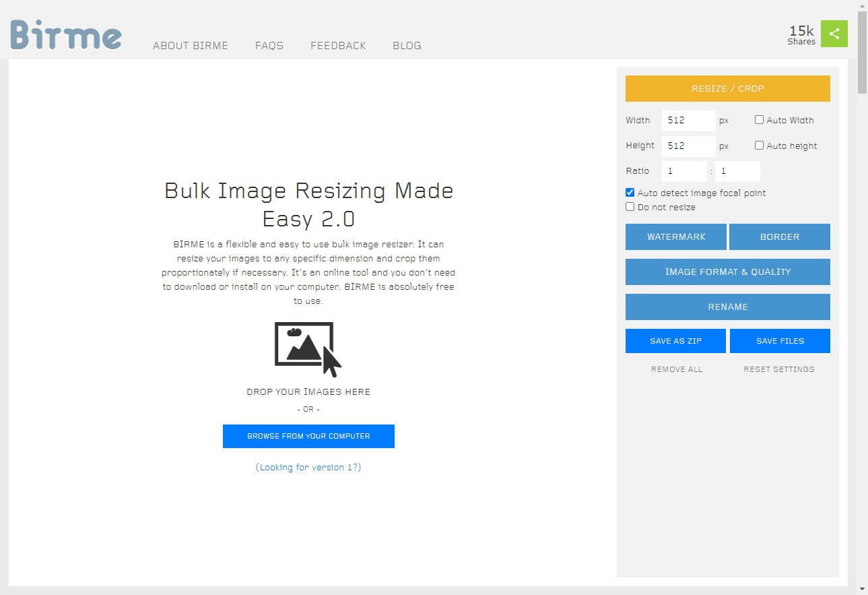
Task: Expand the Watermark settings
Action: tap(676, 237)
